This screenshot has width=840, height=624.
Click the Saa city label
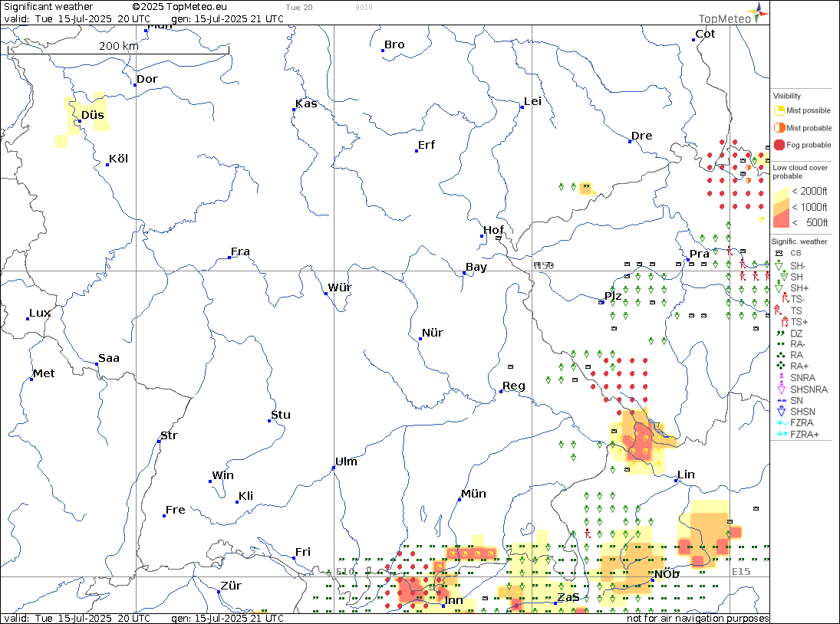click(109, 358)
